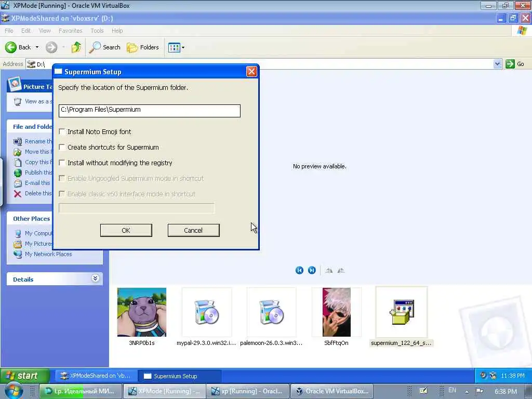Click Cancel in Supermium Setup
The width and height of the screenshot is (532, 399).
point(193,230)
